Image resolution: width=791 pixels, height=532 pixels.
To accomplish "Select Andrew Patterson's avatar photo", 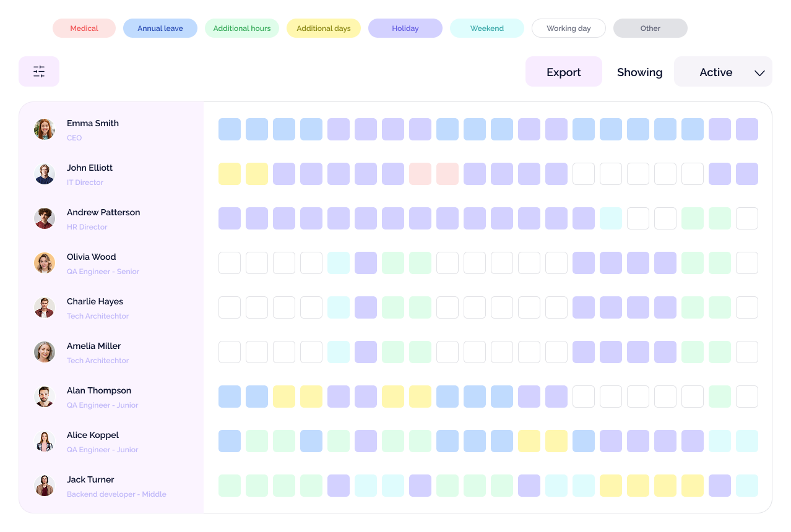I will click(45, 218).
